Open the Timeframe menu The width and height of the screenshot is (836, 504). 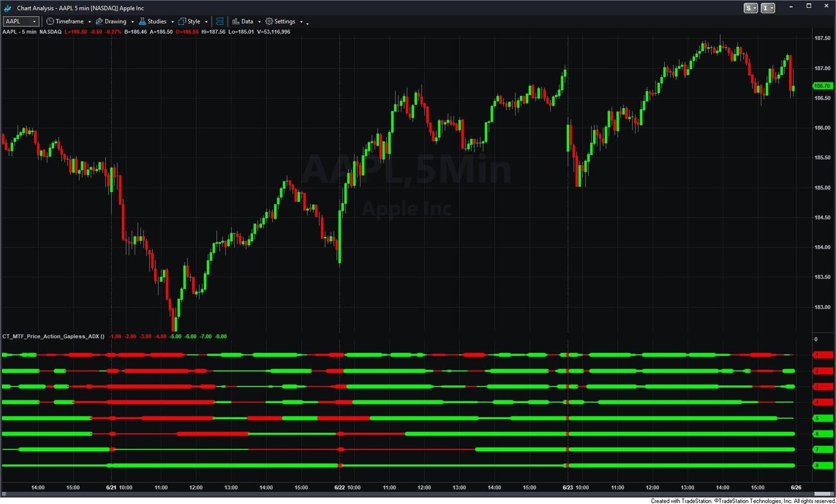[x=65, y=21]
